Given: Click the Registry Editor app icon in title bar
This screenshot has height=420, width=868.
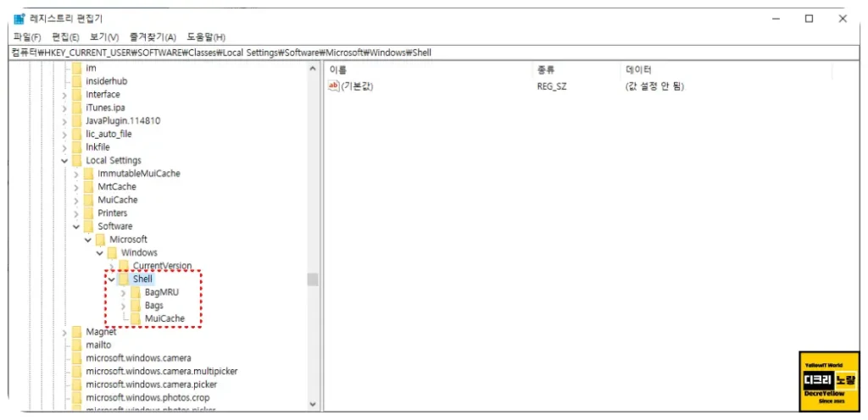Looking at the screenshot, I should tap(19, 19).
